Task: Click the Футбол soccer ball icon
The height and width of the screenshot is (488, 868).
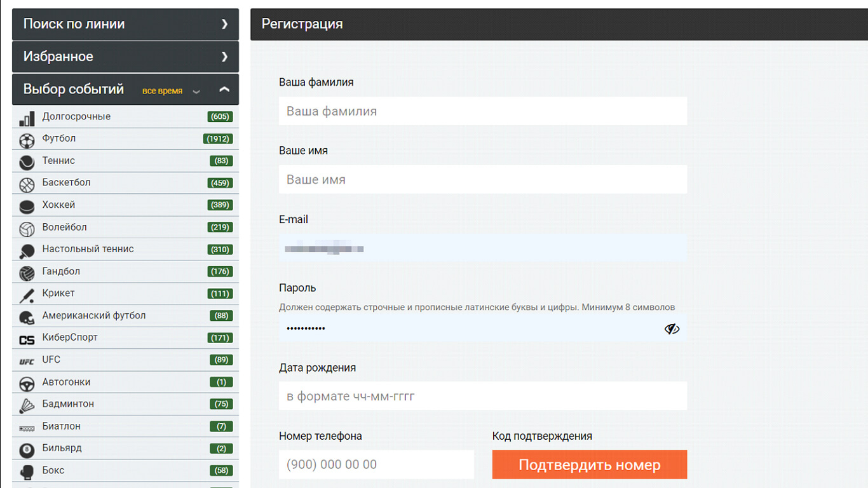Action: [x=27, y=140]
